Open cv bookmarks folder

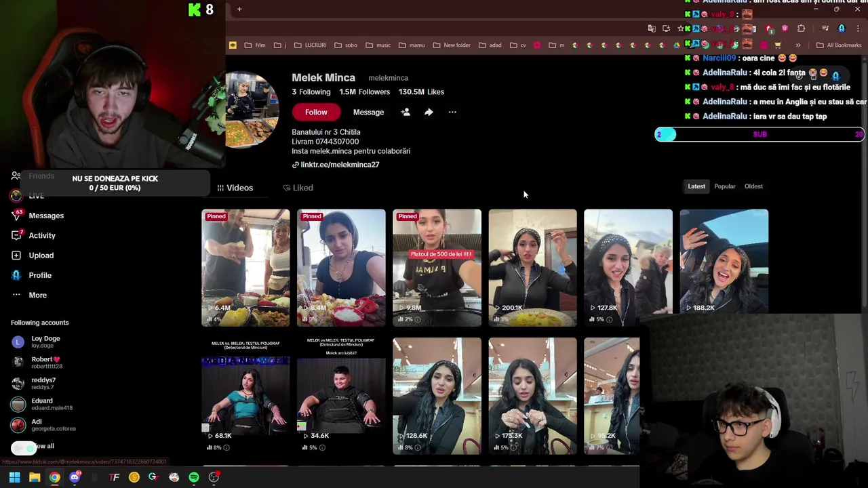(518, 45)
